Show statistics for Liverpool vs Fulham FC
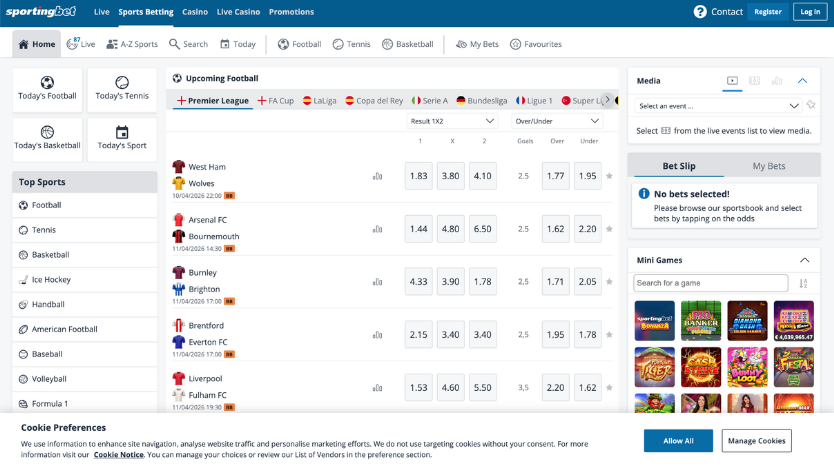834x468 pixels. [377, 388]
